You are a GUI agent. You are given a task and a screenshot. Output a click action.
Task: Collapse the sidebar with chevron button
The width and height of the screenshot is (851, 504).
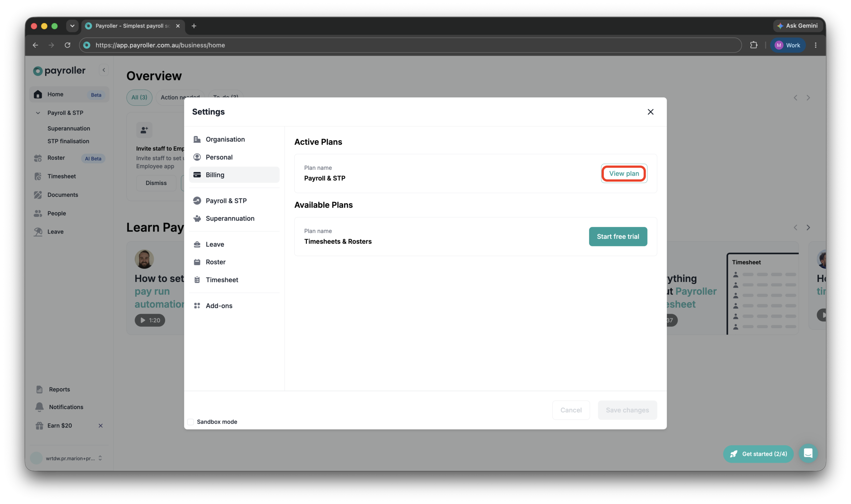coord(104,70)
